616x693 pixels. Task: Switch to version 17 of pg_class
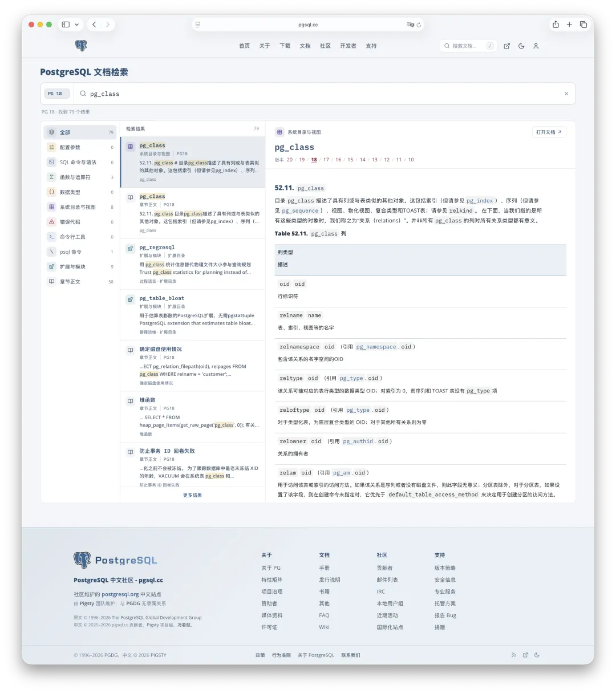326,160
